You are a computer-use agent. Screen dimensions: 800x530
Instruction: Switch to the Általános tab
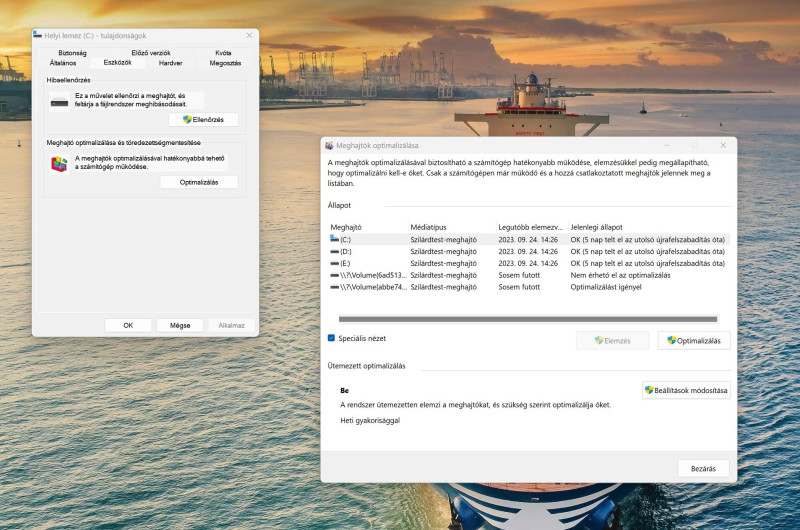(63, 63)
